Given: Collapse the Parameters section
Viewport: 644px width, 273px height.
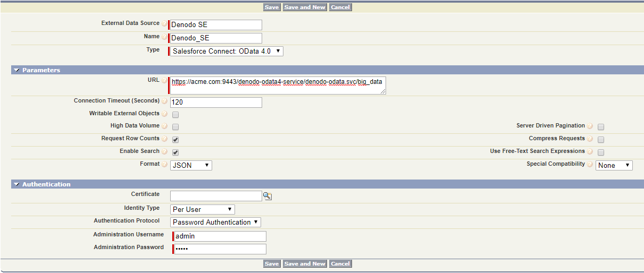Looking at the screenshot, I should pyautogui.click(x=16, y=70).
